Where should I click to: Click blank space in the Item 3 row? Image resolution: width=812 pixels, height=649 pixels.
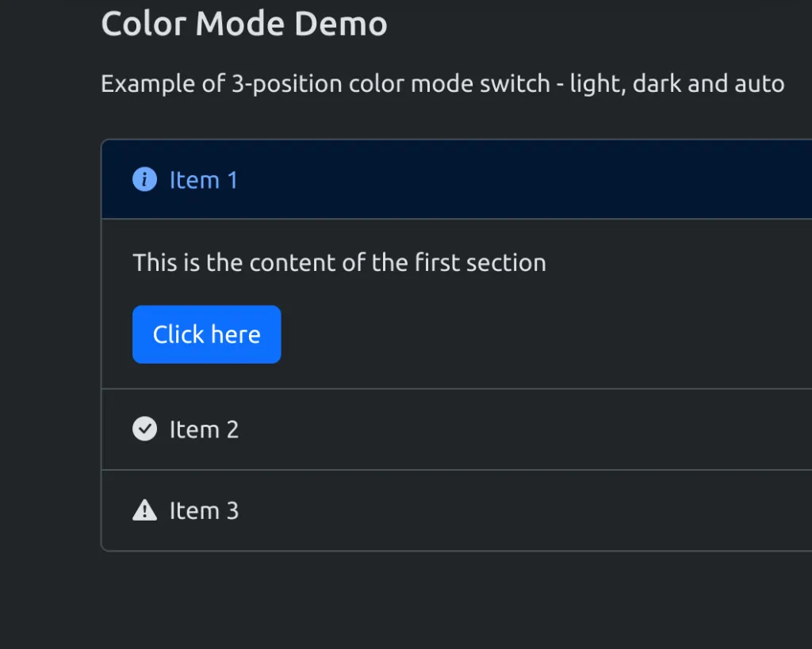click(555, 511)
